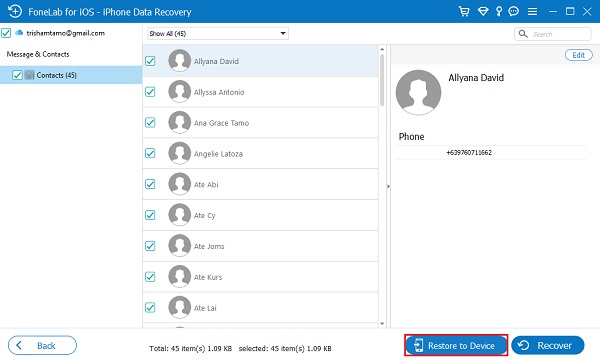Click Ate Kurs's avatar icon
This screenshot has width=600, height=362.
[x=179, y=277]
